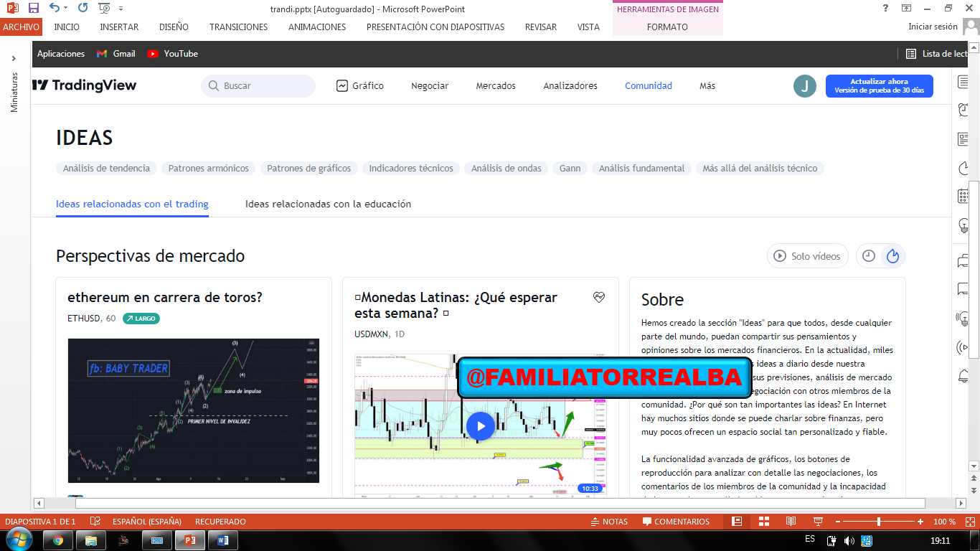Image resolution: width=980 pixels, height=551 pixels.
Task: Open the DISEÑO ribbon tab
Action: [174, 27]
